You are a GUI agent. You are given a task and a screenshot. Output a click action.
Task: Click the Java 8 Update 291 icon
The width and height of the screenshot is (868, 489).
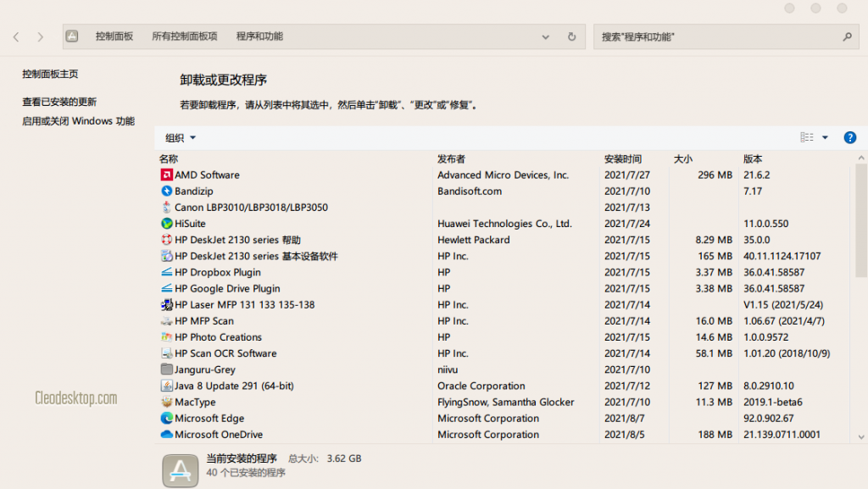pos(167,386)
